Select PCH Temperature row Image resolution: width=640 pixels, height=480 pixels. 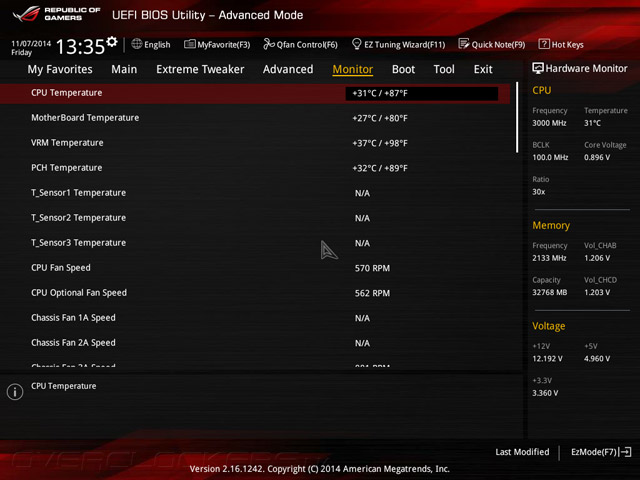pyautogui.click(x=255, y=168)
